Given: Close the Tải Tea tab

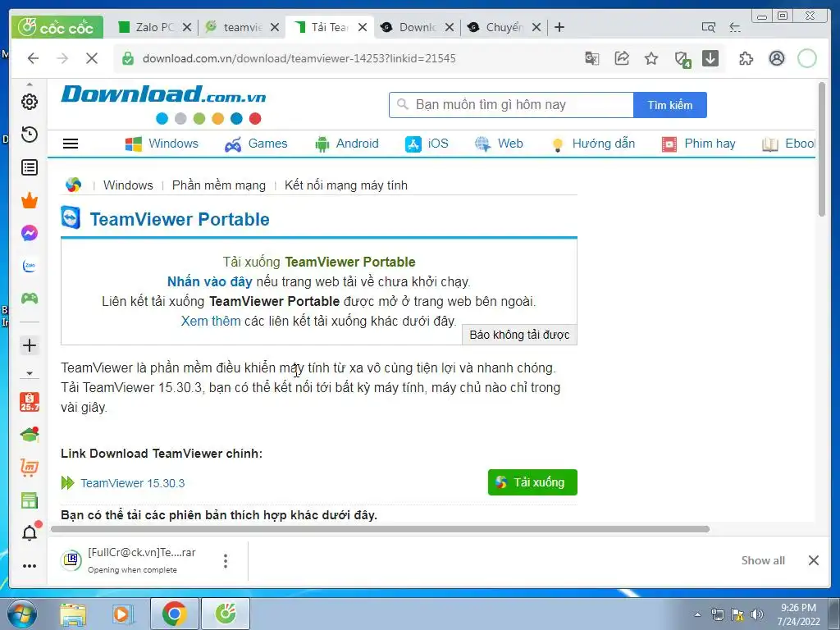Looking at the screenshot, I should click(363, 27).
